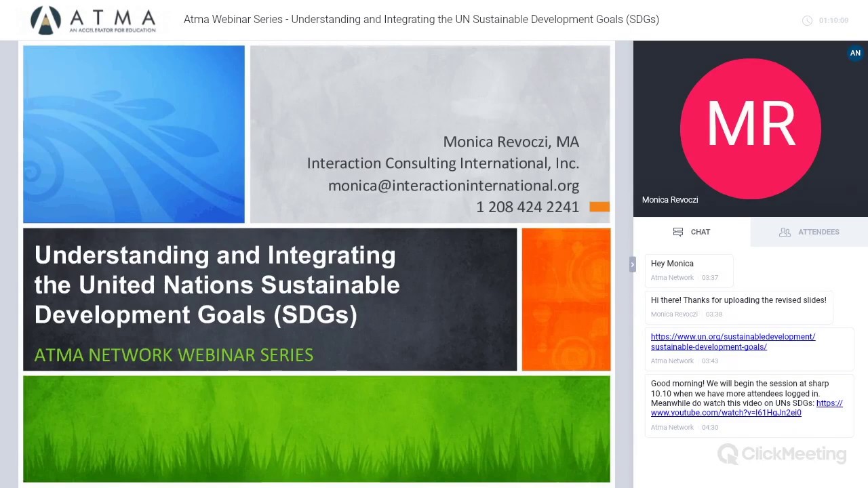Click the 03:38 chat timestamp

[714, 314]
